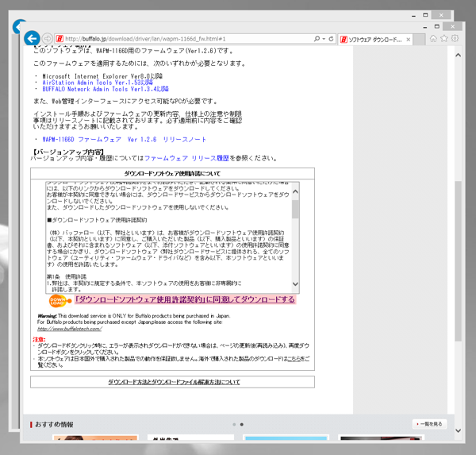
Task: Open AirStation Admin Tools Ver.1.53 link
Action: click(x=98, y=83)
